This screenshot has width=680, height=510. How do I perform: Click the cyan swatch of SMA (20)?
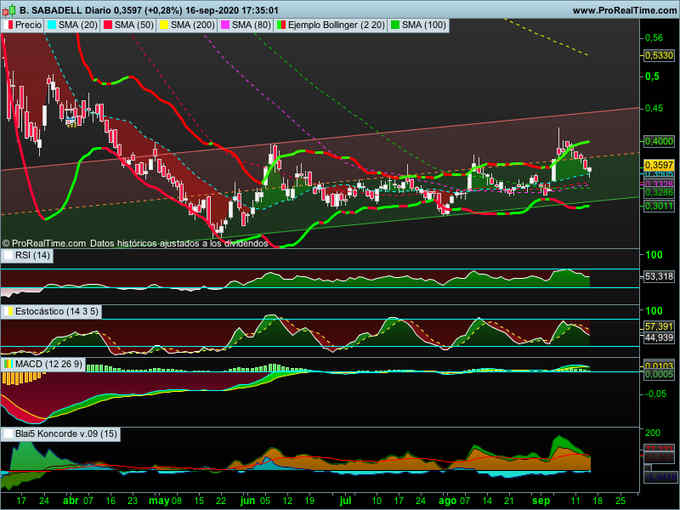(52, 25)
